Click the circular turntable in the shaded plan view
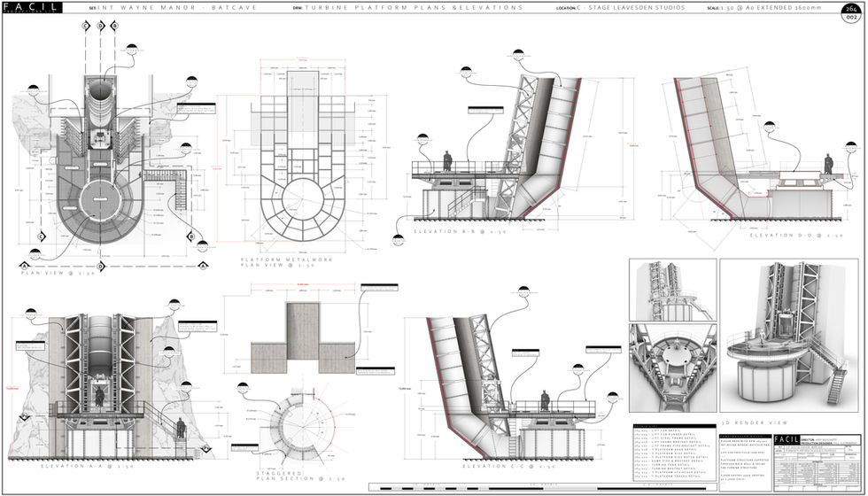The width and height of the screenshot is (868, 496). pos(101,200)
